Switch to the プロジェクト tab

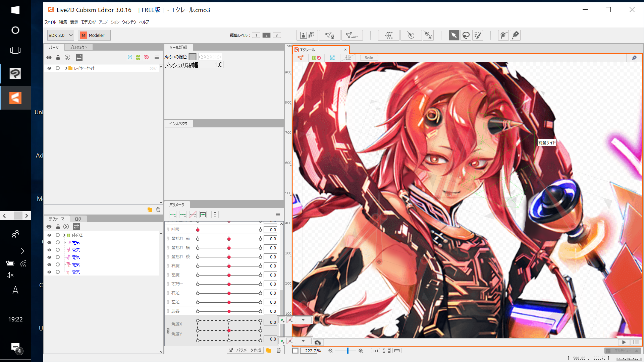(78, 47)
